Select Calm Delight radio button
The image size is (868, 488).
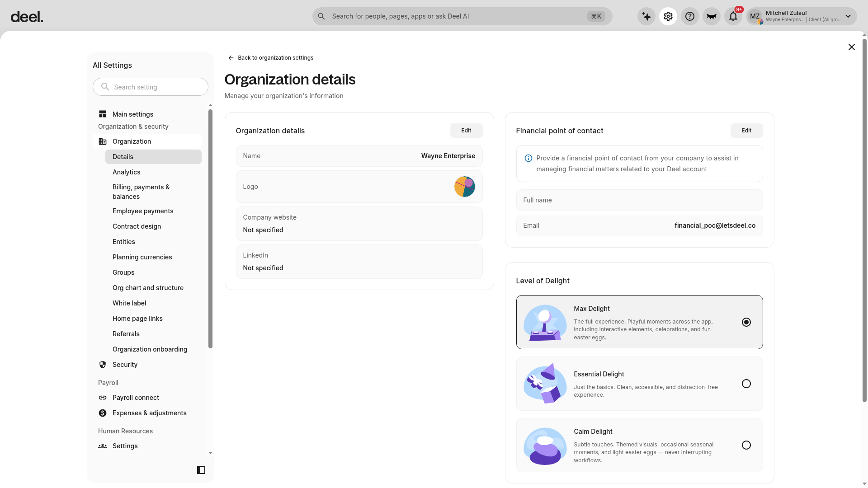click(746, 445)
